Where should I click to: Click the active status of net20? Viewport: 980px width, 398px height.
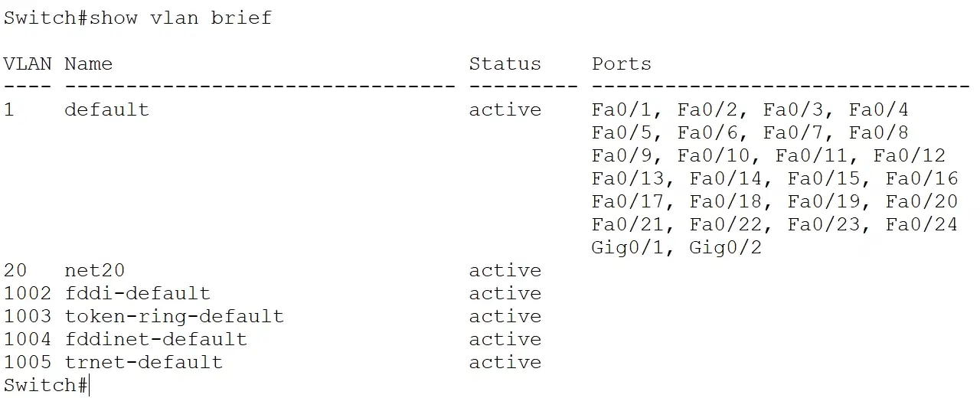505,270
